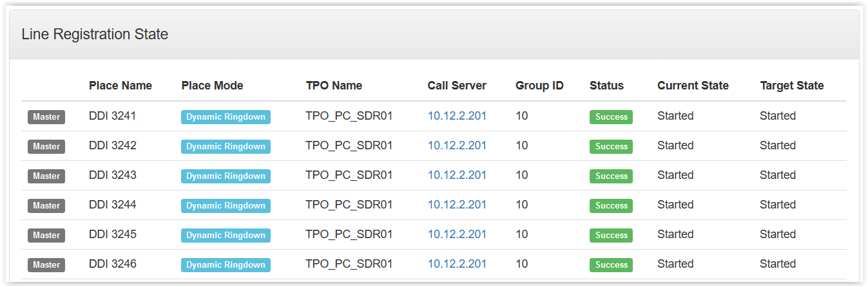Click Current State Started for DDI 3246

tap(675, 264)
